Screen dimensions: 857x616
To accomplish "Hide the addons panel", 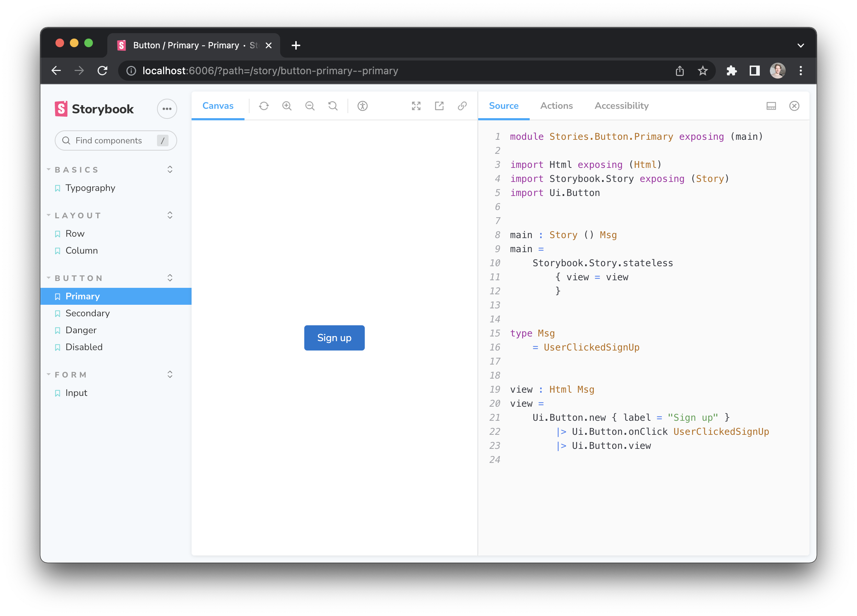I will (794, 106).
